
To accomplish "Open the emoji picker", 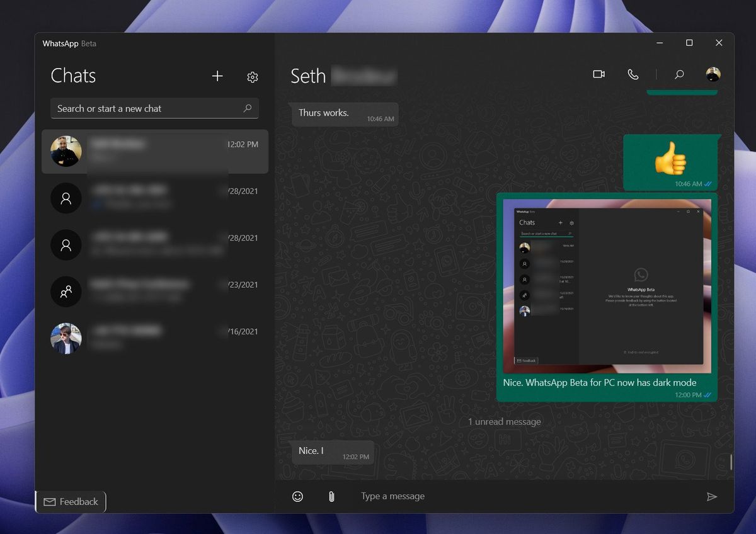I will (x=297, y=496).
